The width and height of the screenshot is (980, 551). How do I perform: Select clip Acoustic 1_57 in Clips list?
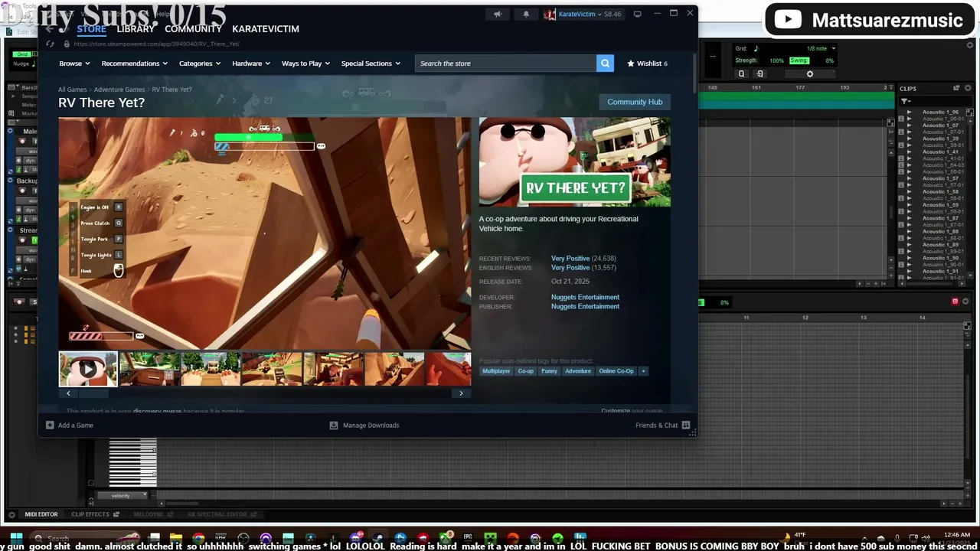pos(939,178)
